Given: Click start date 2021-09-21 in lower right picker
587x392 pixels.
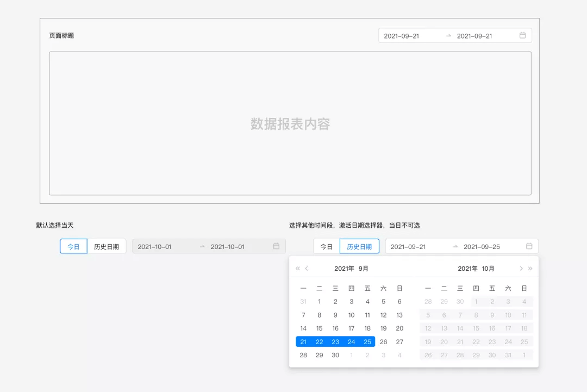Looking at the screenshot, I should point(408,247).
